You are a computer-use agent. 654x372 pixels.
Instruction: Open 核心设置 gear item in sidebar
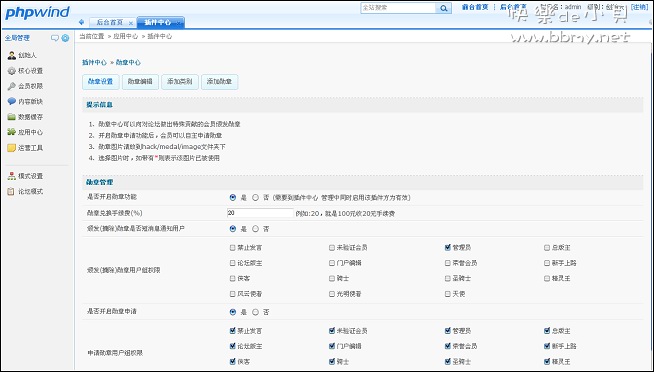25,71
